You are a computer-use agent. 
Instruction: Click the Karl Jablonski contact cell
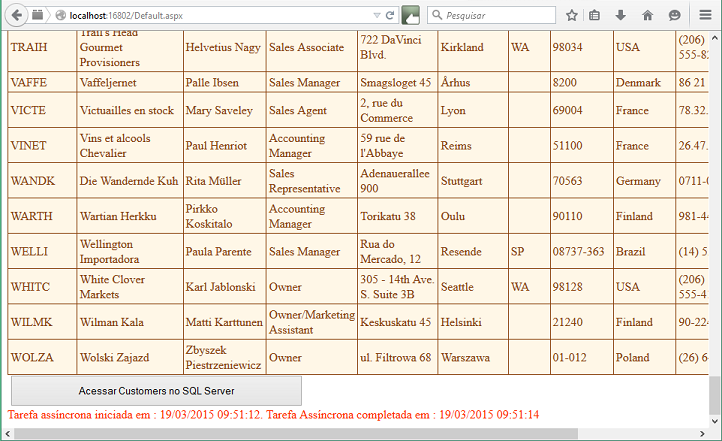[225, 287]
